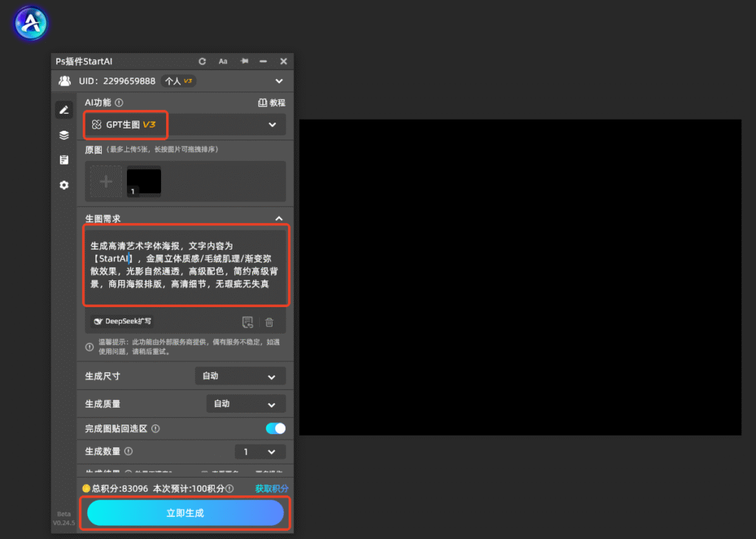Click the DeepSeek扩写 button

pyautogui.click(x=123, y=322)
